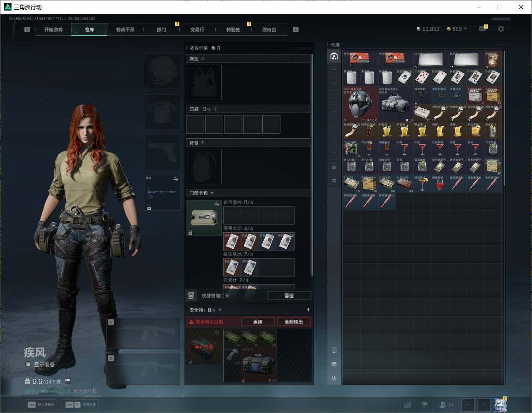Click the Tab 进入特勤处 shortcut hint
Image resolution: width=532 pixels, height=413 pixels.
[41, 405]
